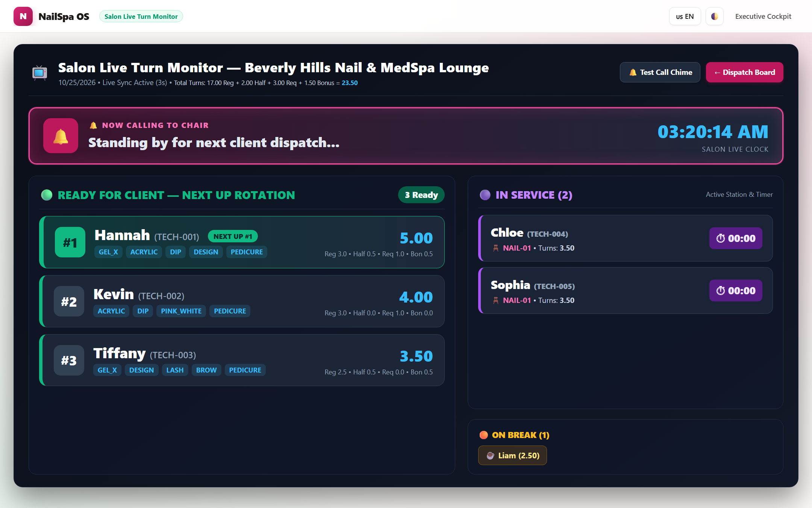812x508 pixels.
Task: Click the 3 Ready count badge
Action: [x=421, y=195]
